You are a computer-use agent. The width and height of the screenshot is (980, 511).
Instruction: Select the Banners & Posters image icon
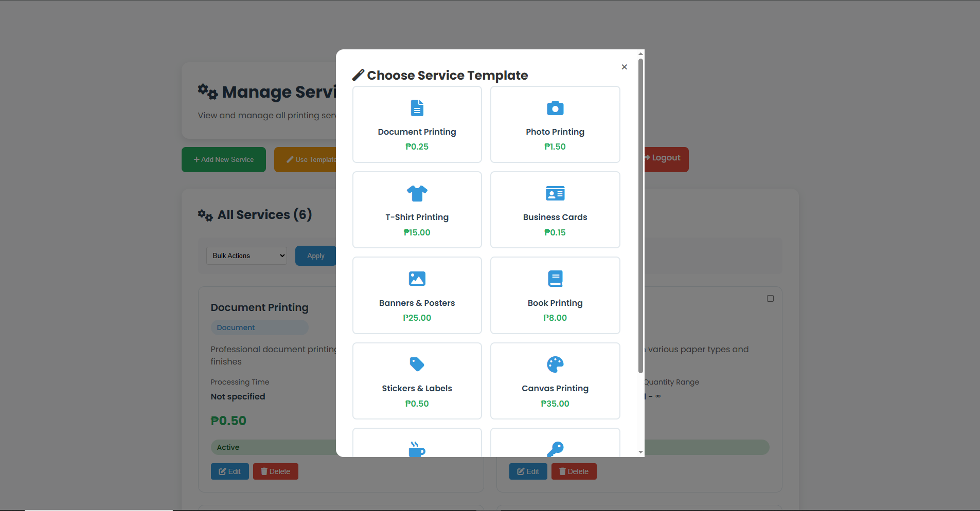[x=417, y=279]
